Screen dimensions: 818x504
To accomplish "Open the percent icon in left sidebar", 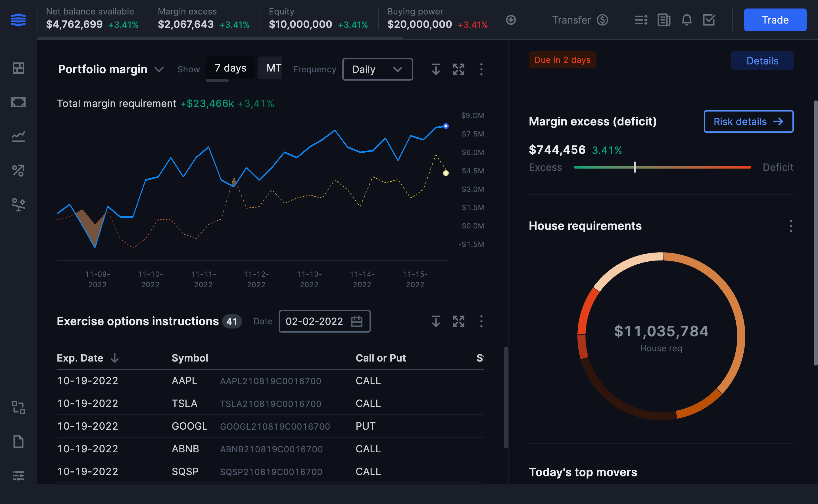I will click(x=18, y=171).
